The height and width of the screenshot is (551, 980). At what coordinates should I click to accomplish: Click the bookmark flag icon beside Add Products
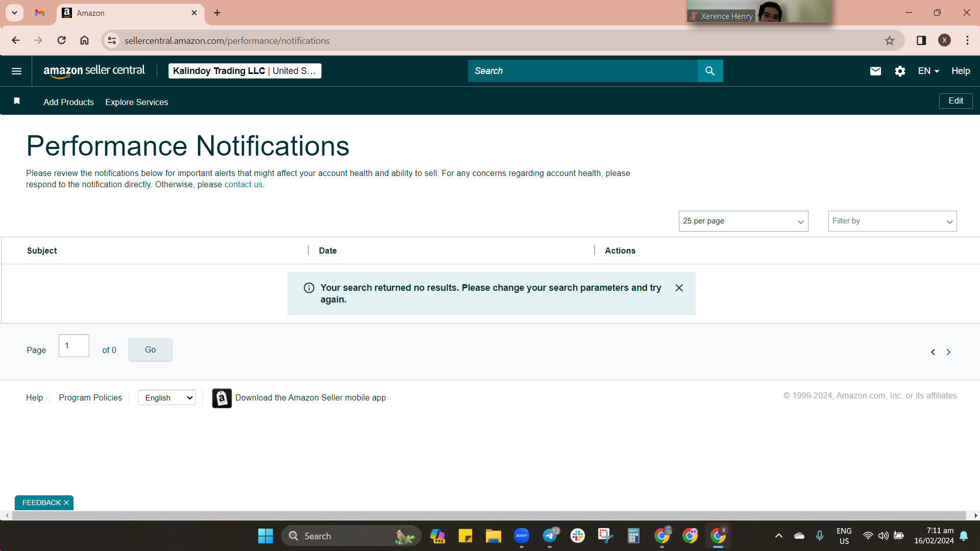pos(17,101)
